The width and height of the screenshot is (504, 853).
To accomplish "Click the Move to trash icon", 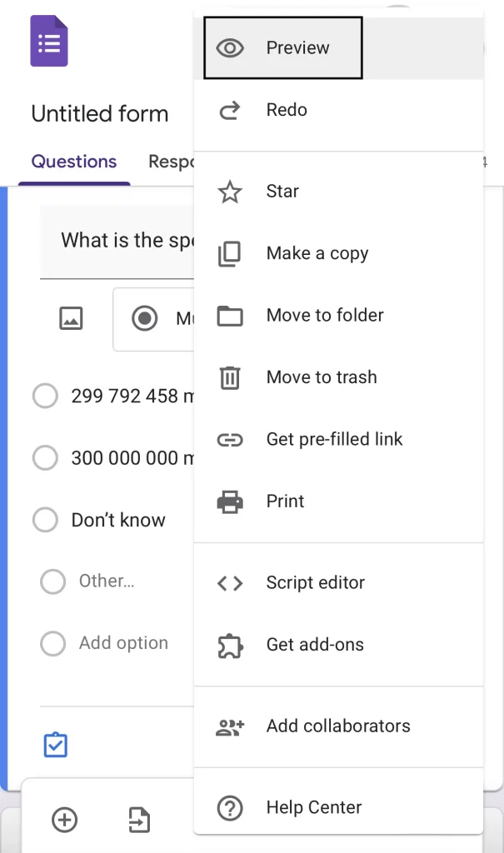I will pyautogui.click(x=230, y=377).
